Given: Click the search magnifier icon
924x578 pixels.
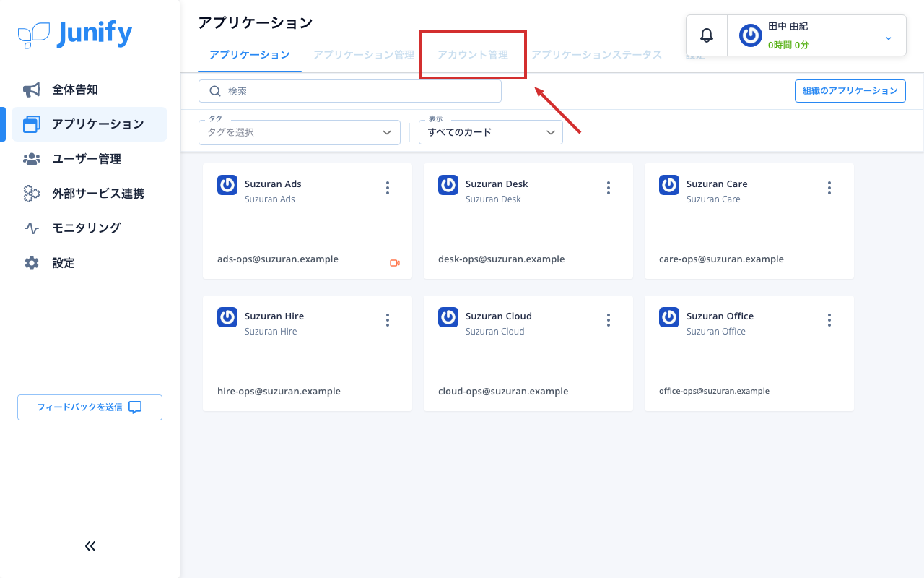Looking at the screenshot, I should (x=214, y=91).
